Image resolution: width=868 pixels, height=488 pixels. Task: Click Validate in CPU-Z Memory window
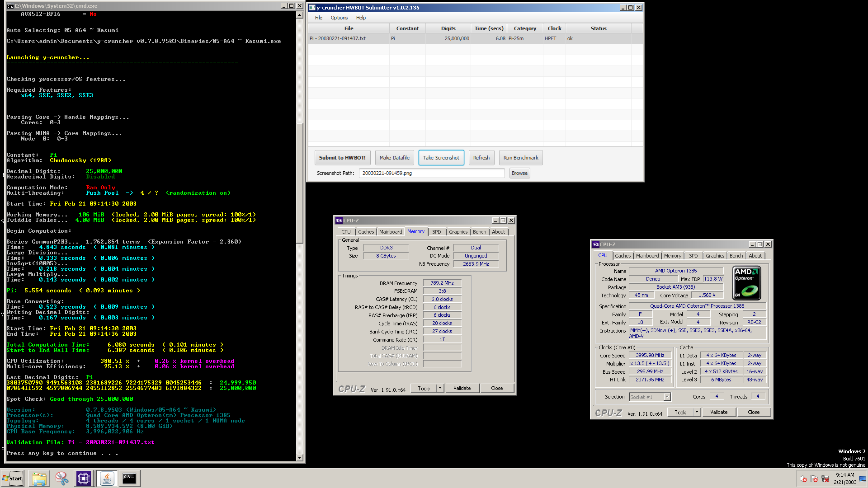462,388
